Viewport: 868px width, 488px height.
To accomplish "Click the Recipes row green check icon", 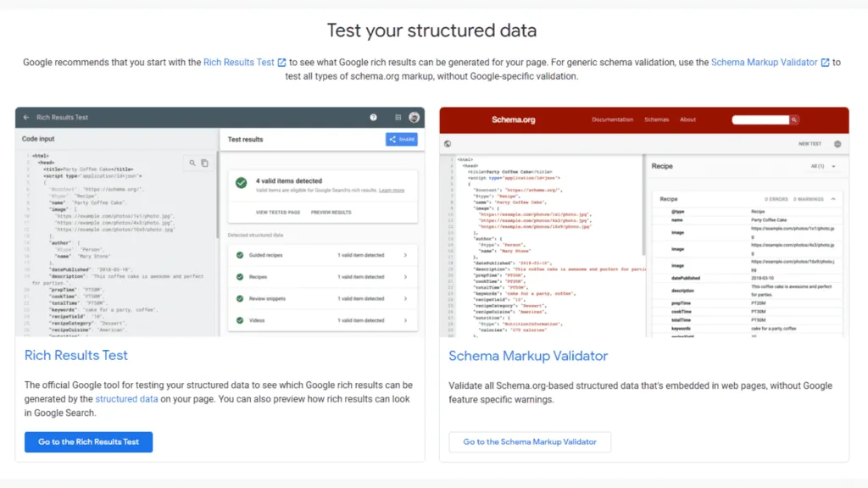I will pyautogui.click(x=240, y=277).
